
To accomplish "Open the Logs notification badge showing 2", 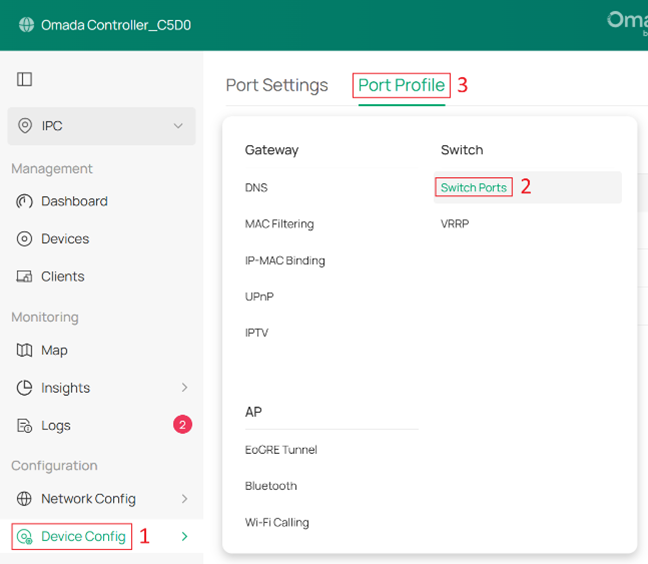I will pyautogui.click(x=182, y=424).
